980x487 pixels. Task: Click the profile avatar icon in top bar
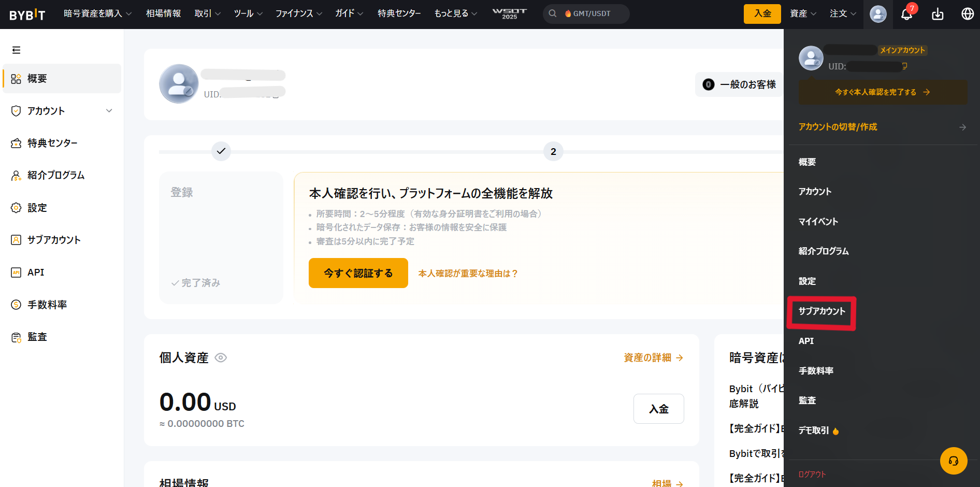[877, 14]
